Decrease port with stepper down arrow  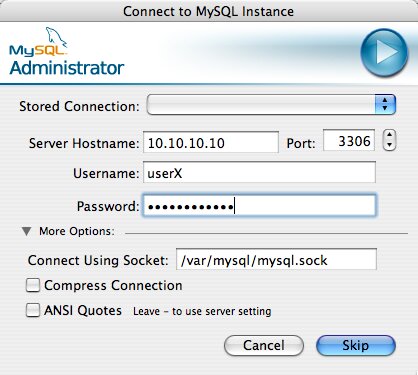coord(389,146)
